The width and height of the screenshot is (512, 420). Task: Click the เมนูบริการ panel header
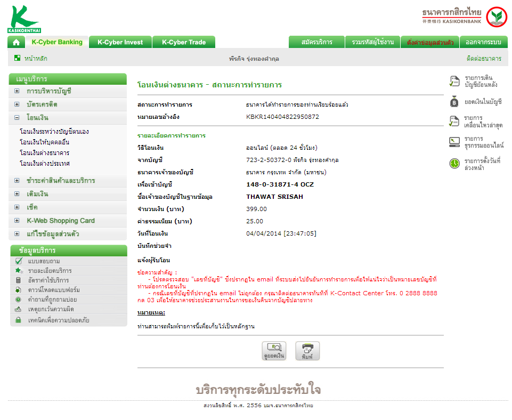click(x=68, y=79)
